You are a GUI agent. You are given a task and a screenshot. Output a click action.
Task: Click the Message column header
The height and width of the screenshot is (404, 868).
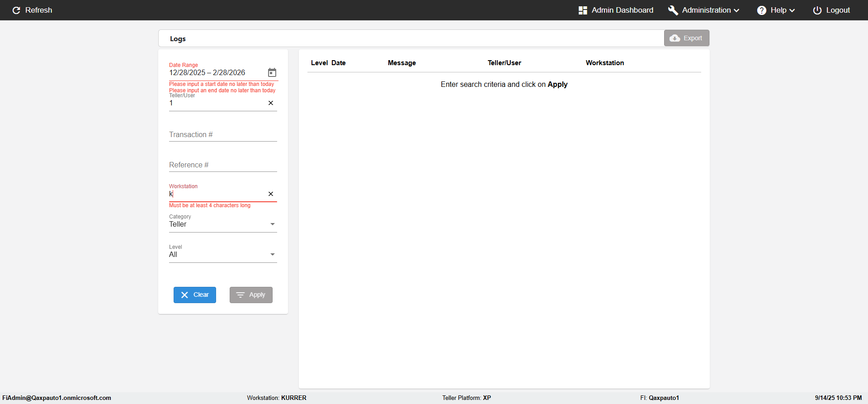[x=402, y=63]
